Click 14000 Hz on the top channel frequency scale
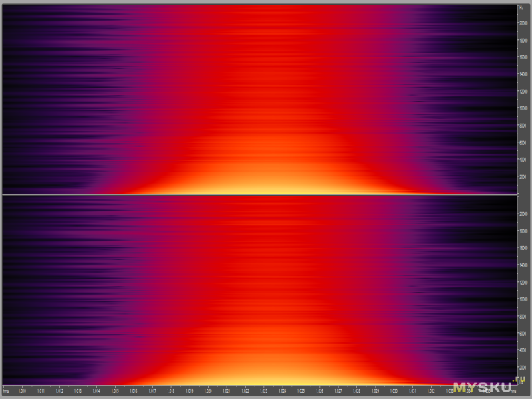Screen dimensions: 532x399 click(523, 74)
